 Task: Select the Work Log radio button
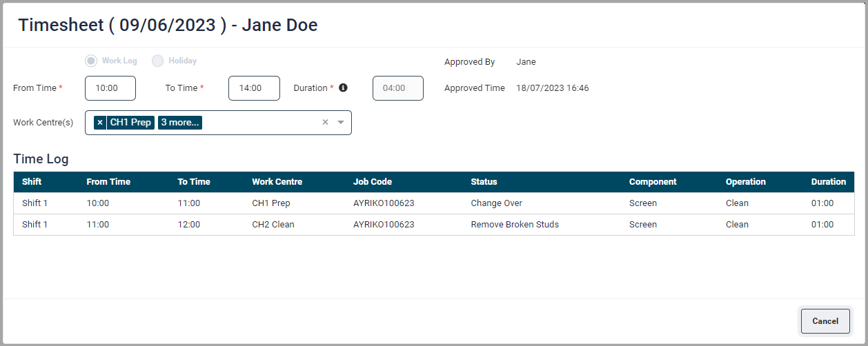pos(91,61)
